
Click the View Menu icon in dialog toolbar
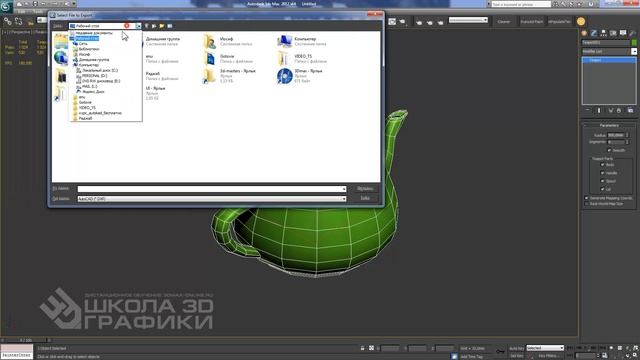pyautogui.click(x=170, y=26)
